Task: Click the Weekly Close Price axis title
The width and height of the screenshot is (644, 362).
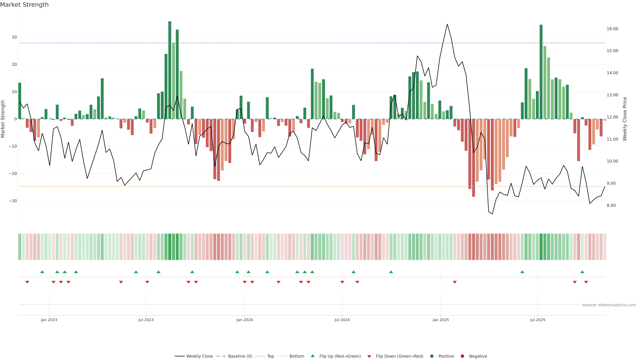Action: click(625, 119)
